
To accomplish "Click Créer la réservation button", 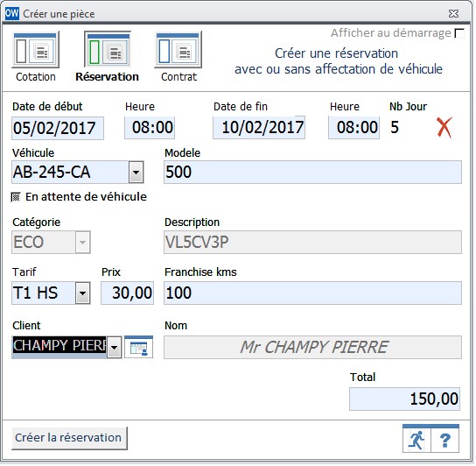I will (x=69, y=439).
